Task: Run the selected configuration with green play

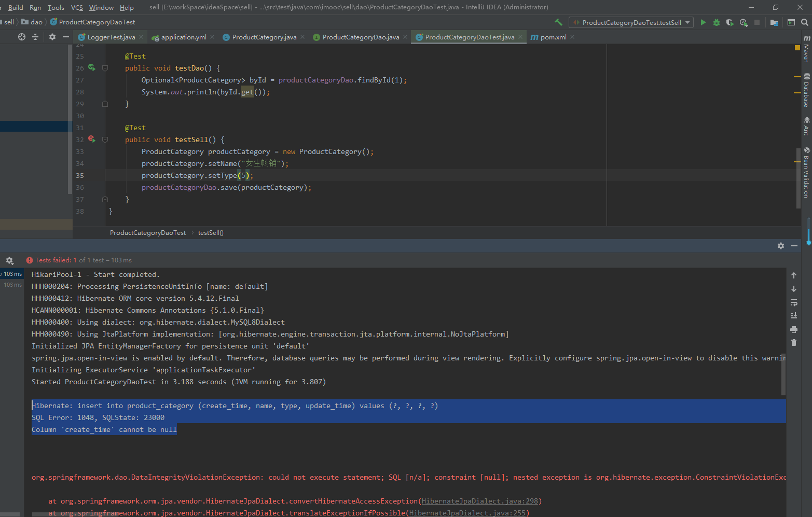Action: click(703, 22)
